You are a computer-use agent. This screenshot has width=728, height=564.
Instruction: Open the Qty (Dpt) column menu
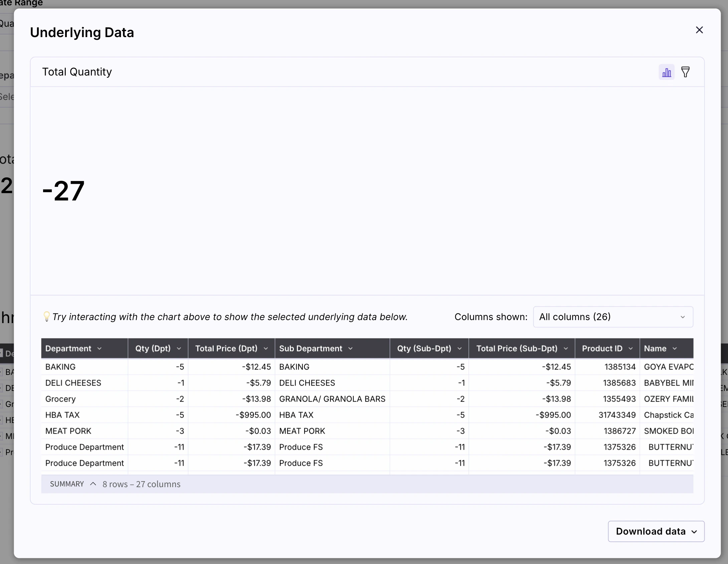179,348
